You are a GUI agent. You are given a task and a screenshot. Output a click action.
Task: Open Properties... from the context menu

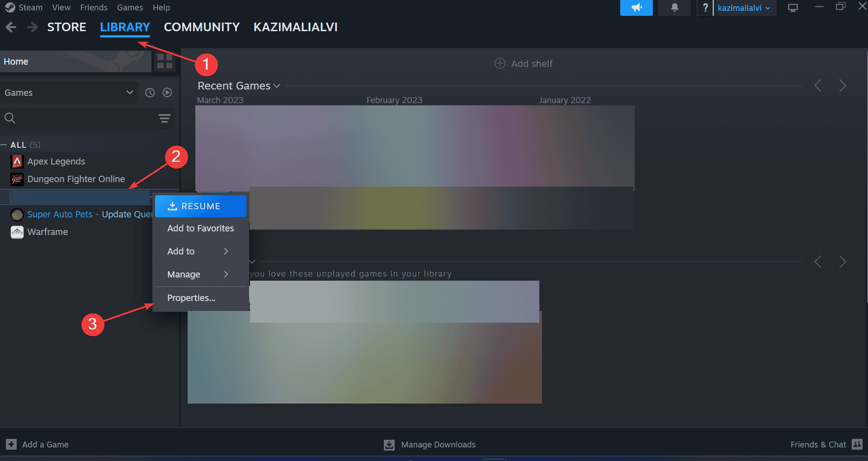201,298
